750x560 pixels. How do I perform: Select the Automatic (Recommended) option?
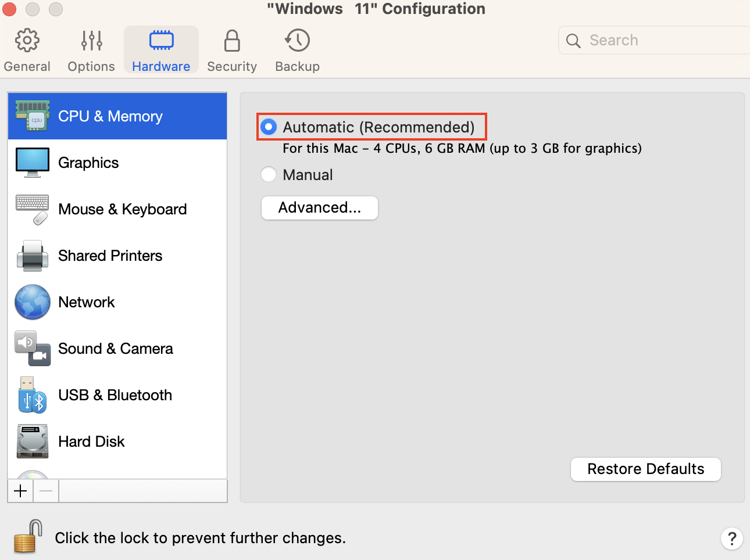(268, 127)
